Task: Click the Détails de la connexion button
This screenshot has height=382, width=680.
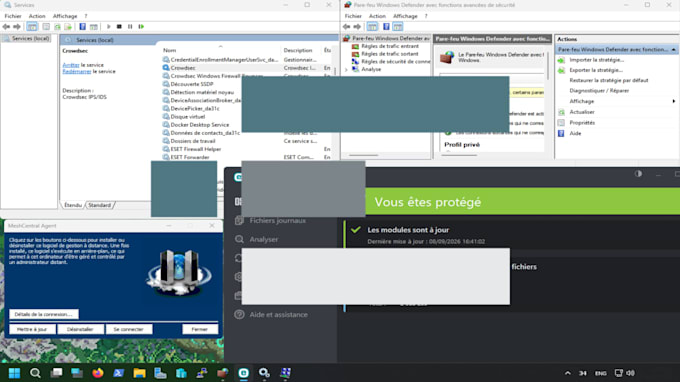Action: click(x=44, y=314)
